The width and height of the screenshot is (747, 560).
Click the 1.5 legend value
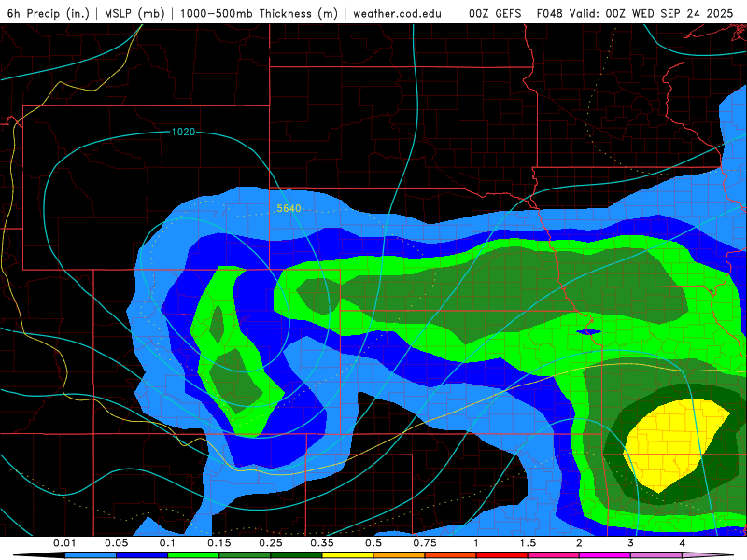[528, 543]
